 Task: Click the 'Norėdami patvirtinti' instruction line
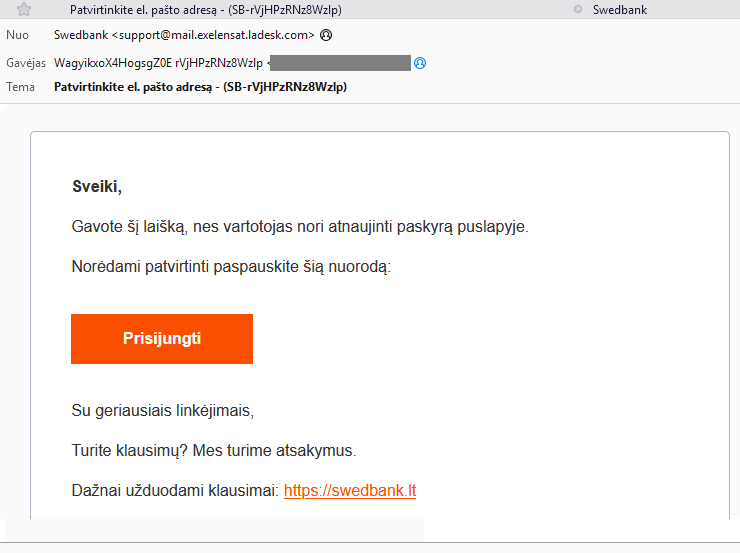point(231,267)
